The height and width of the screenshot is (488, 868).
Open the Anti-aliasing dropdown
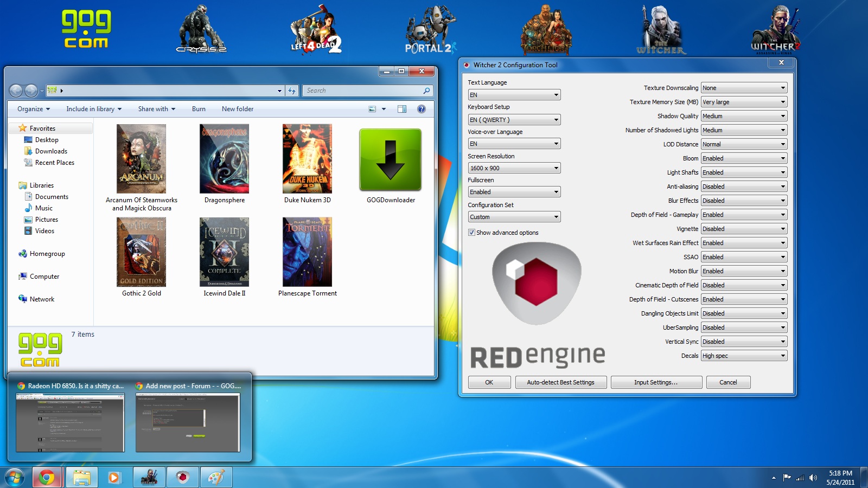tap(744, 187)
